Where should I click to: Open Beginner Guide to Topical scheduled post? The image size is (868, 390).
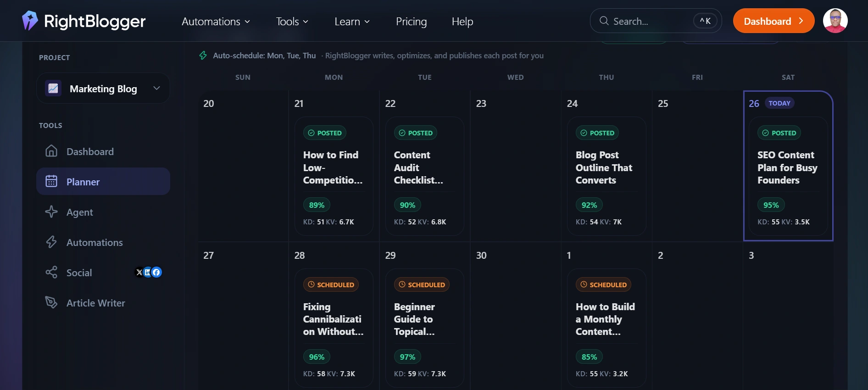click(424, 328)
